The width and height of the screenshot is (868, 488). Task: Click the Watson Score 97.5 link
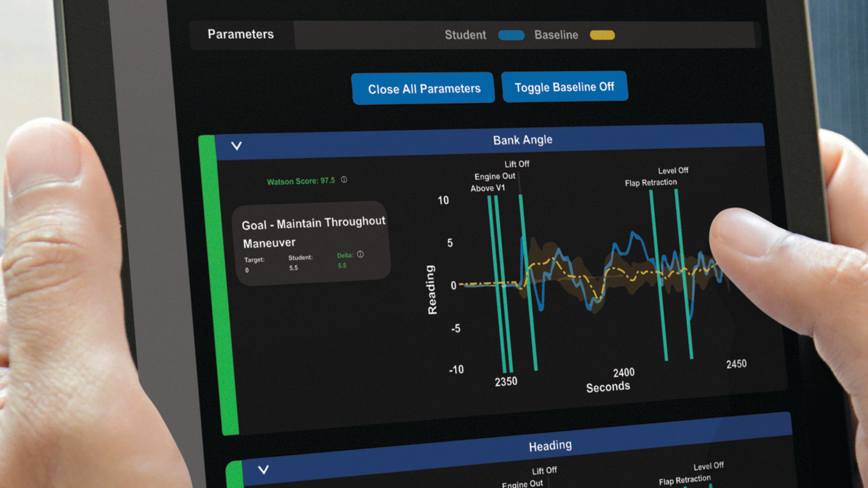[x=301, y=180]
